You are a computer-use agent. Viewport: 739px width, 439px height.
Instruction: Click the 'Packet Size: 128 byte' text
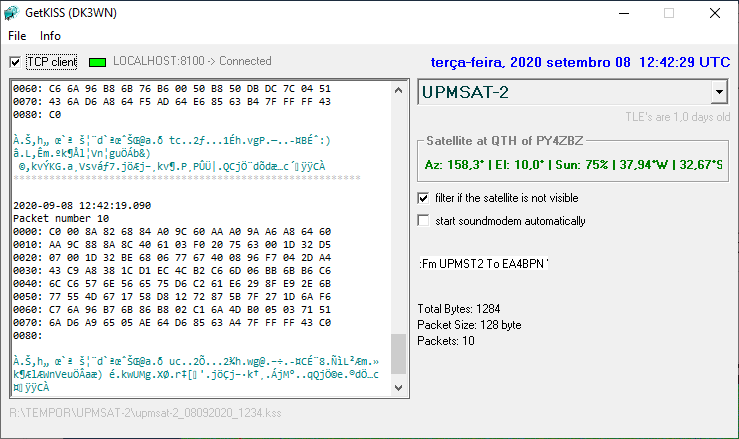pyautogui.click(x=469, y=325)
